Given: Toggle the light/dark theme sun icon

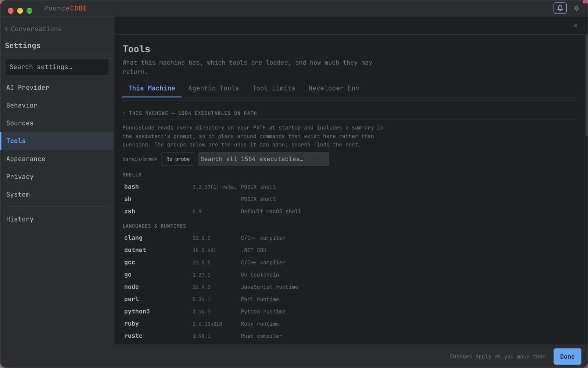Looking at the screenshot, I should tap(576, 8).
